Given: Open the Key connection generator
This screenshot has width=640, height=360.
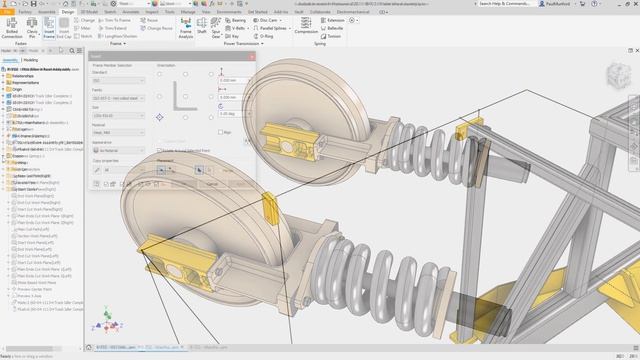Looking at the screenshot, I should coord(232,36).
